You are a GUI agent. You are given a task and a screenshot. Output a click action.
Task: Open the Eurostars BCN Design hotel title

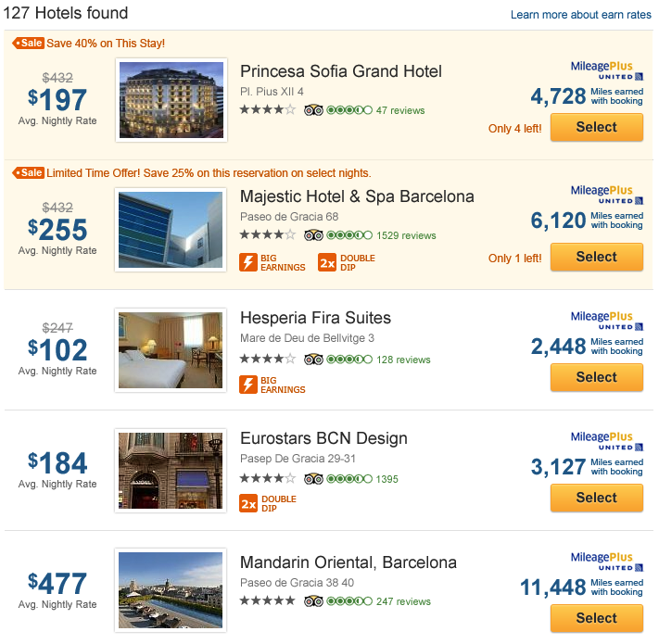[323, 438]
